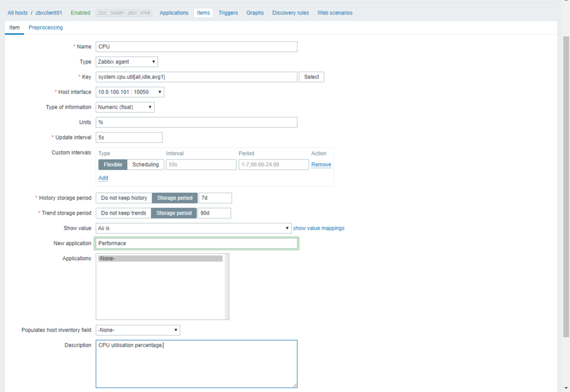Select Flexible custom interval type
The height and width of the screenshot is (392, 570).
pyautogui.click(x=113, y=165)
